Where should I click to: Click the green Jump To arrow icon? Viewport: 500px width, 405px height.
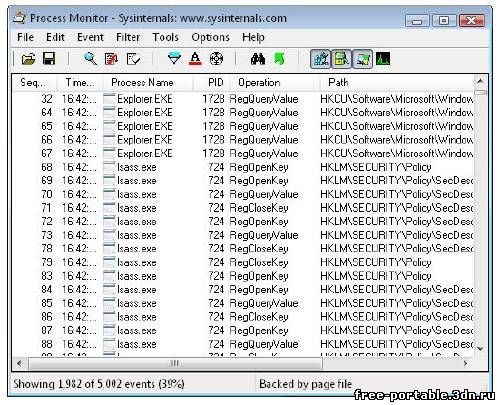coord(279,59)
